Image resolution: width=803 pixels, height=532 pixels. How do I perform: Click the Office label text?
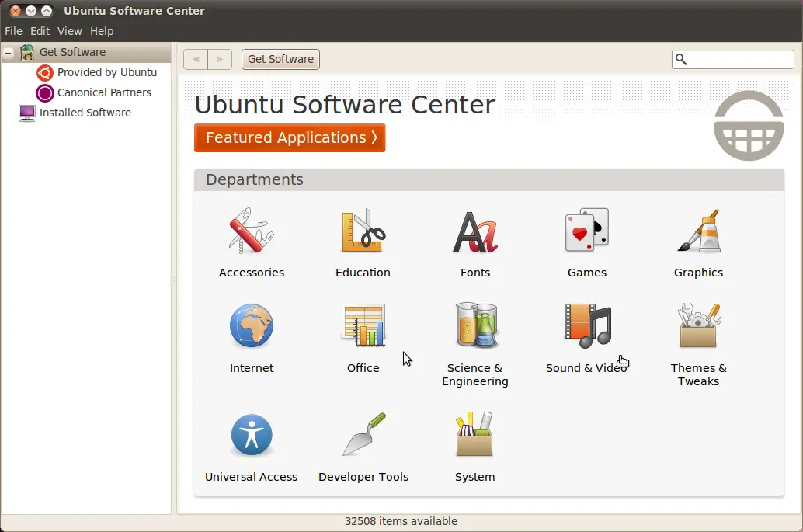[x=363, y=368]
